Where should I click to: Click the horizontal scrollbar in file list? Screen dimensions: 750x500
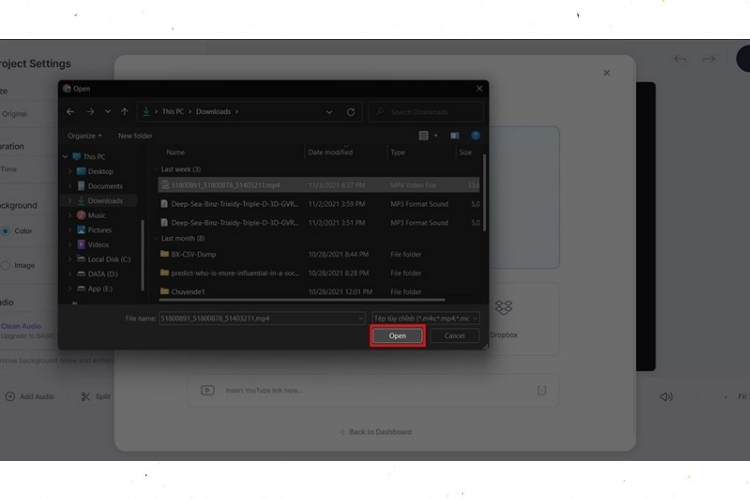(x=302, y=300)
